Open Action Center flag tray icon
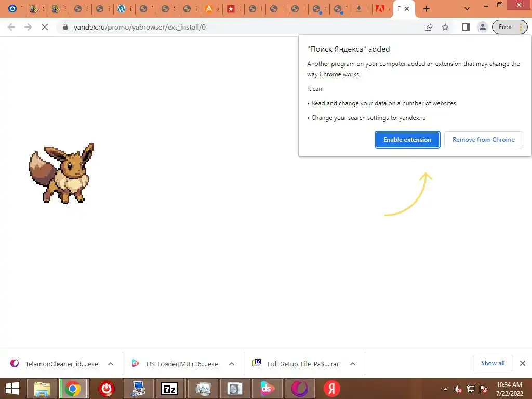The height and width of the screenshot is (399, 532). pyautogui.click(x=483, y=389)
